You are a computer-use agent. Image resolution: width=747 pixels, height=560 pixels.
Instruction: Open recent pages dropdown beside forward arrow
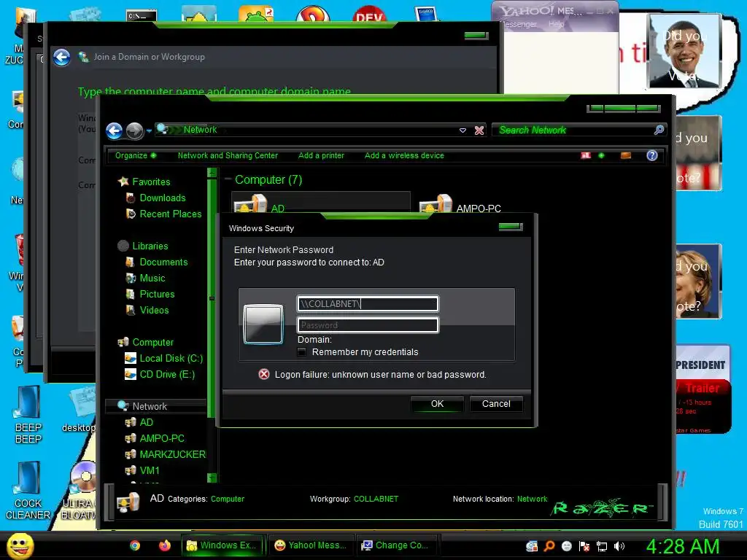(149, 131)
